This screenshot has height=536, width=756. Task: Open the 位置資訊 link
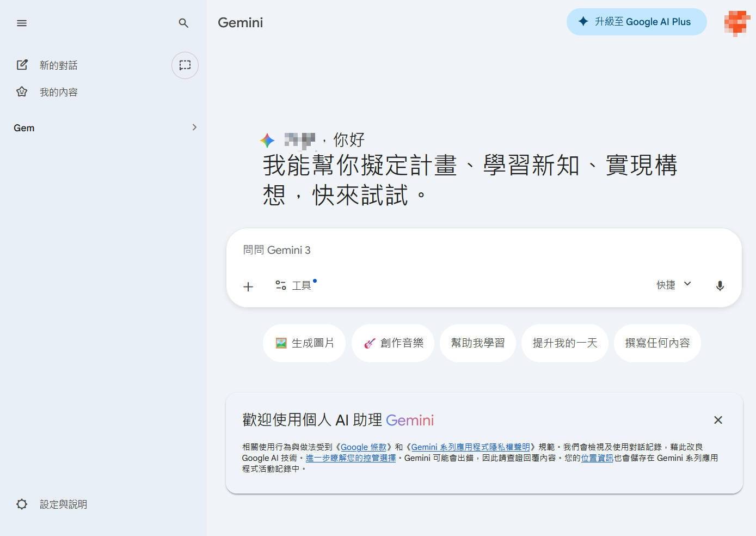pyautogui.click(x=597, y=458)
